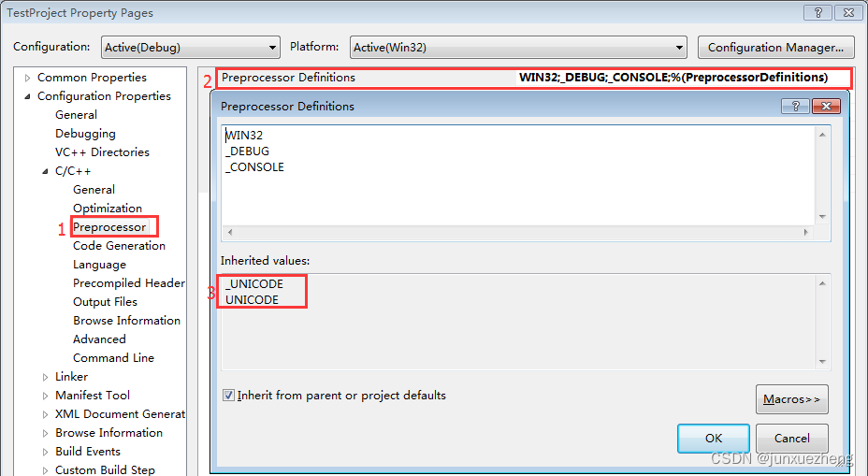Image resolution: width=868 pixels, height=476 pixels.
Task: Select the Code Generation page
Action: pyautogui.click(x=119, y=246)
